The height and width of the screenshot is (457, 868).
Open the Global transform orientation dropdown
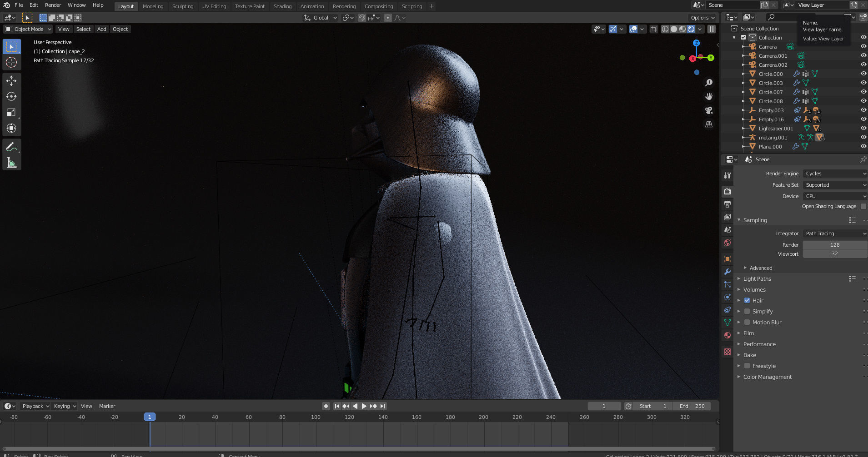pyautogui.click(x=321, y=18)
